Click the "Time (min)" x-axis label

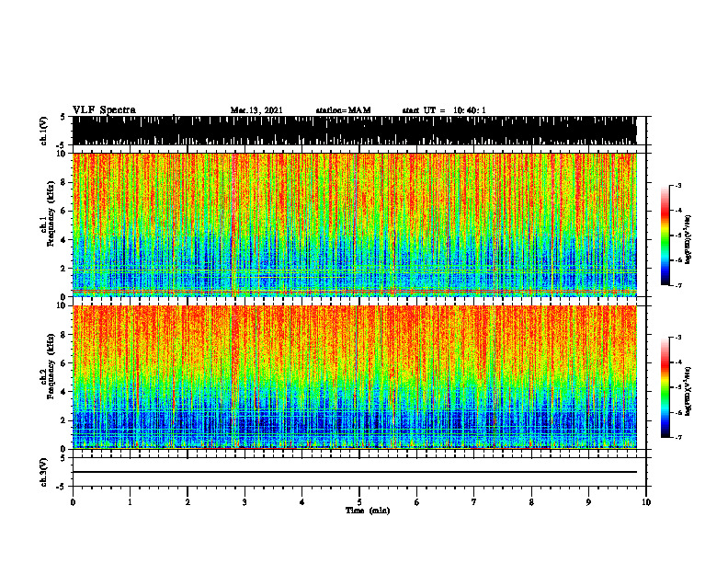368,511
